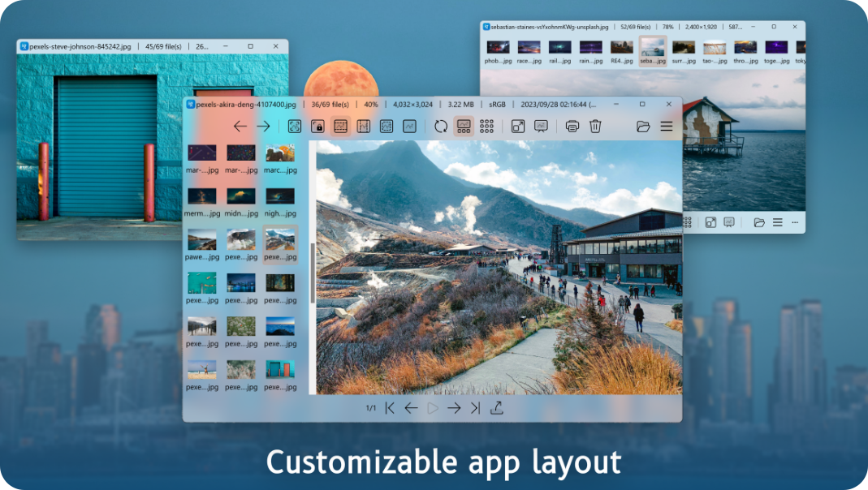Open file via folder icon in sebastian-staines window
The width and height of the screenshot is (868, 490).
(x=759, y=222)
